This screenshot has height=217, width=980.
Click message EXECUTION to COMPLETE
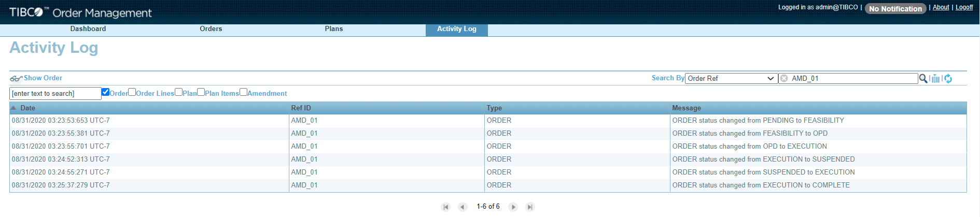[761, 185]
